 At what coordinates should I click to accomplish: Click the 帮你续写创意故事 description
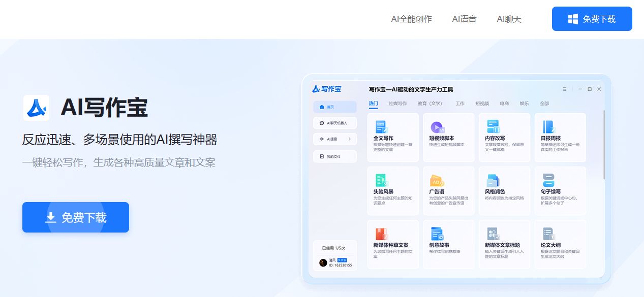pos(445,251)
